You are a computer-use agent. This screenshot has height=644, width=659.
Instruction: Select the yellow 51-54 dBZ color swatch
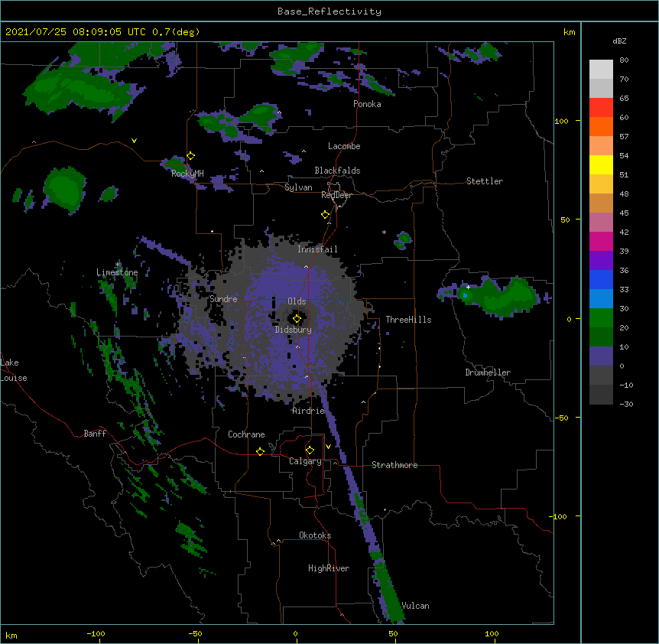(601, 164)
